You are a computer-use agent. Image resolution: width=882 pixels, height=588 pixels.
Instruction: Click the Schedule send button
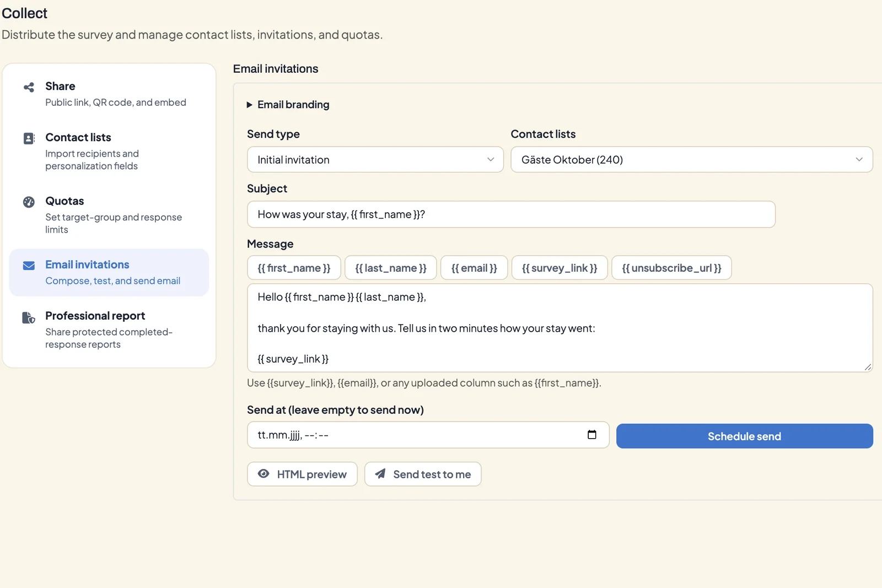click(x=744, y=436)
